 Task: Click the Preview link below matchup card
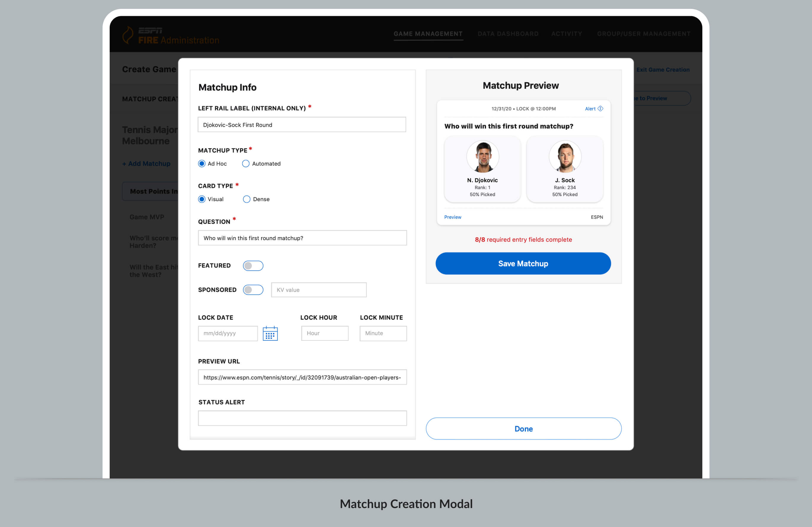tap(453, 217)
